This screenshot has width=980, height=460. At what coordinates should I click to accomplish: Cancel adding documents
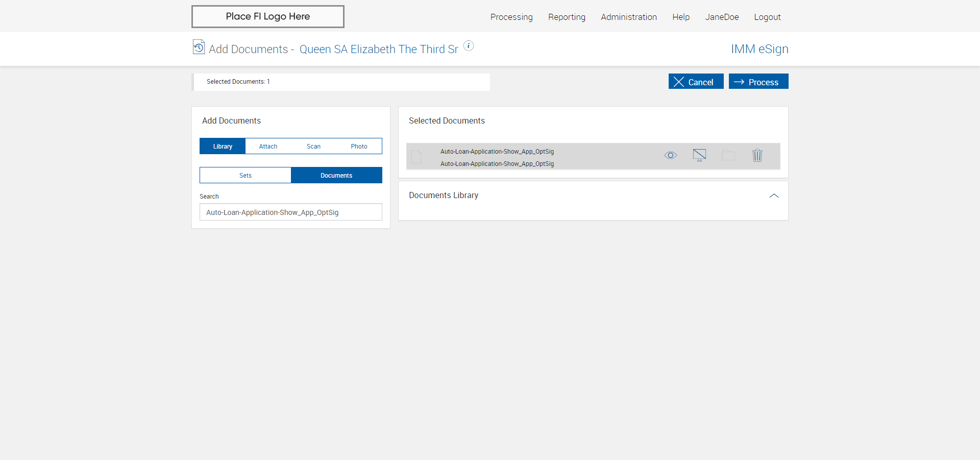pos(696,82)
